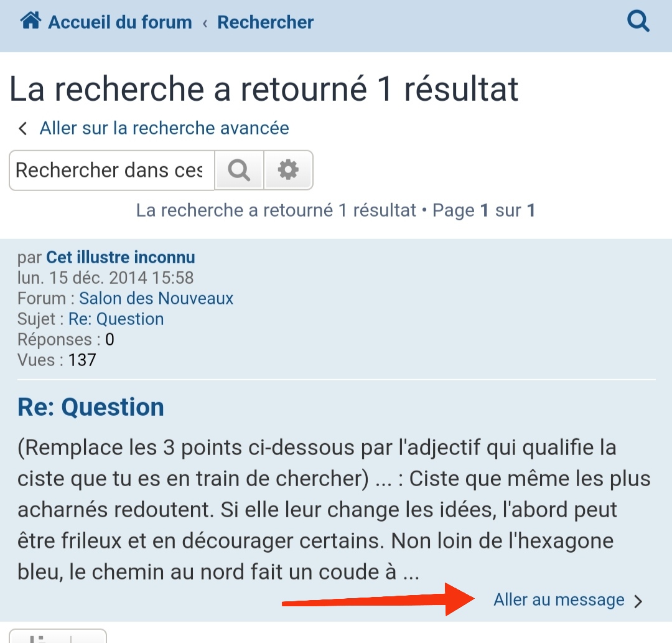Click the 'Re: Question' link in the Sujet line
The width and height of the screenshot is (672, 643).
coord(116,319)
